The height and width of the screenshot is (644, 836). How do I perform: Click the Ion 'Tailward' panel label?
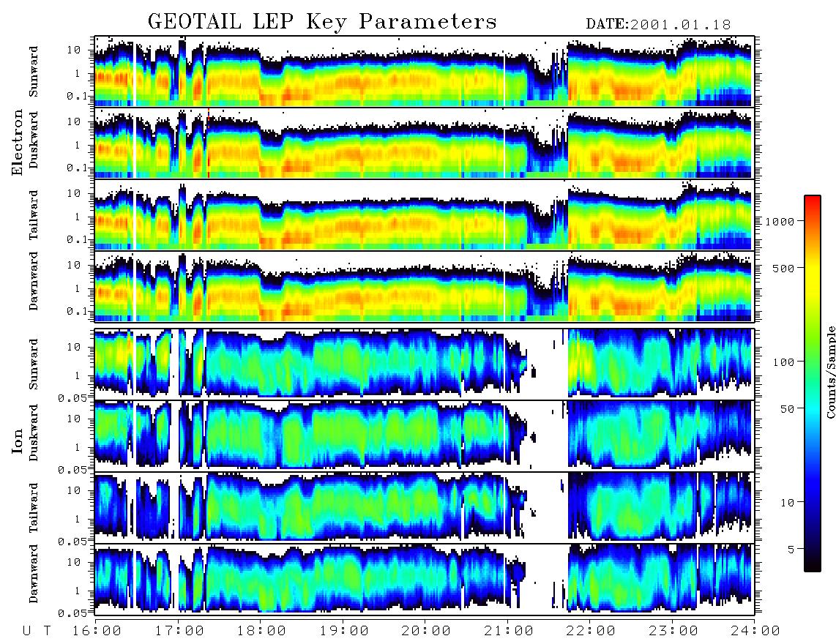tap(34, 508)
